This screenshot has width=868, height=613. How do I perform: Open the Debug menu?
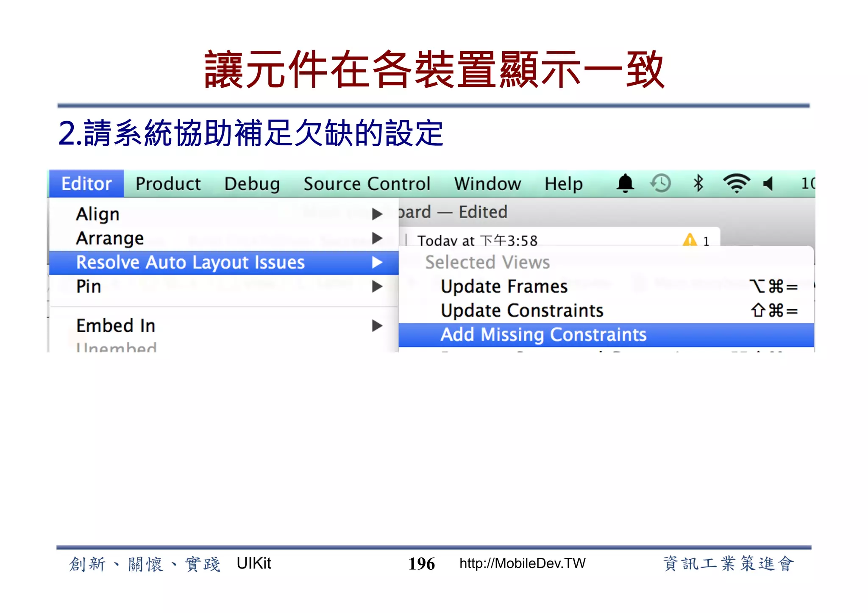(x=252, y=184)
